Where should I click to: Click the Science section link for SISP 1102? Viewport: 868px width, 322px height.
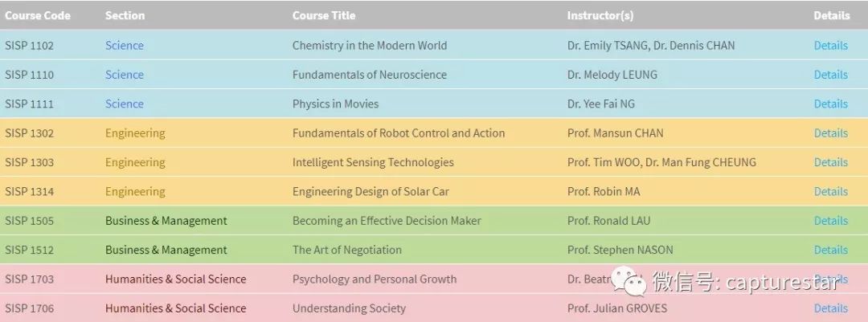point(125,46)
